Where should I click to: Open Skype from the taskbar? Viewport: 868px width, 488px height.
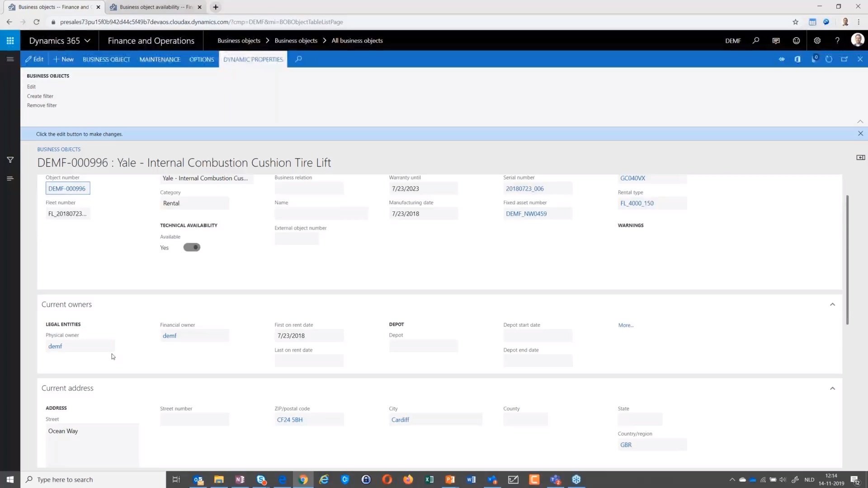pos(261,479)
